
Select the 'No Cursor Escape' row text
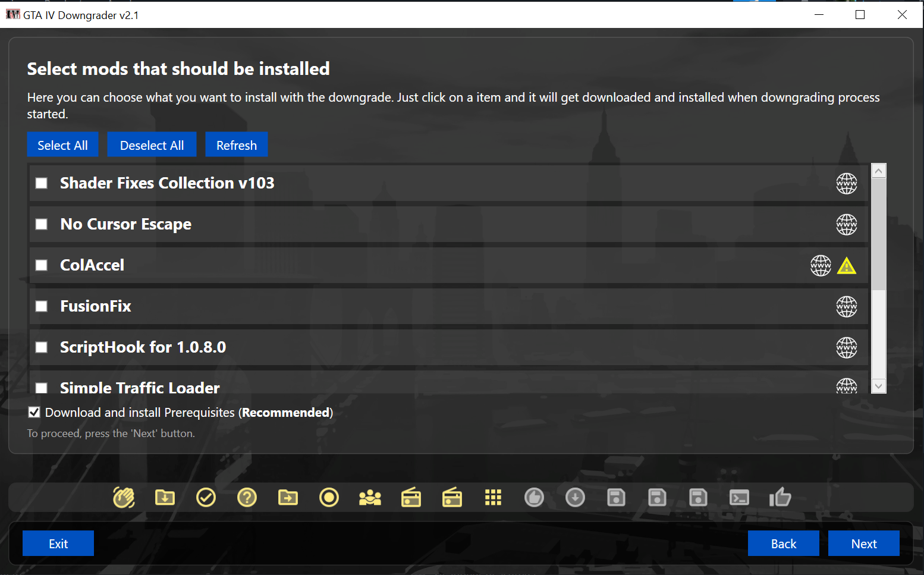pos(126,224)
